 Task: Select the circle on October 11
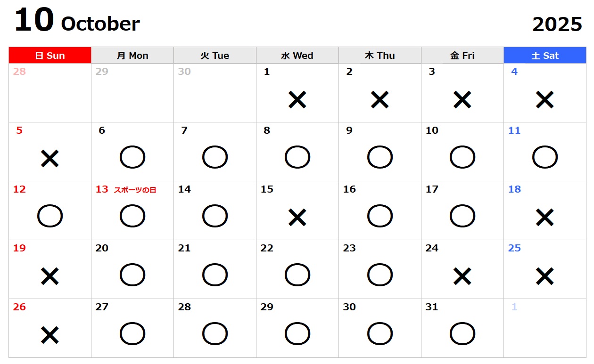[x=545, y=157]
